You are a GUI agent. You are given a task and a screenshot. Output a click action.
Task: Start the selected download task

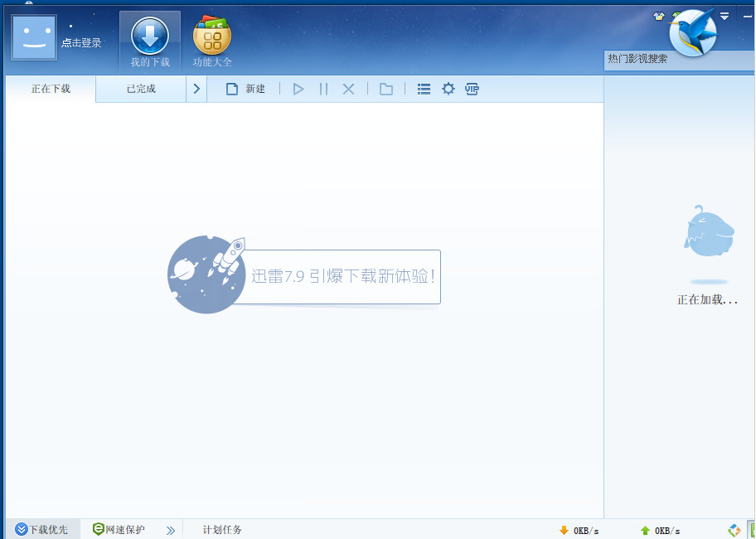[x=298, y=89]
